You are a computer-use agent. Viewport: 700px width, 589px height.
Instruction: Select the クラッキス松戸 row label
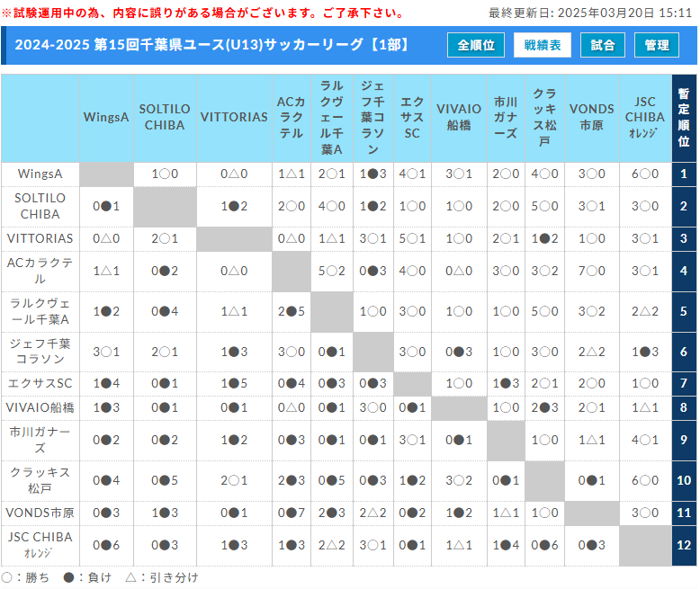coord(40,480)
